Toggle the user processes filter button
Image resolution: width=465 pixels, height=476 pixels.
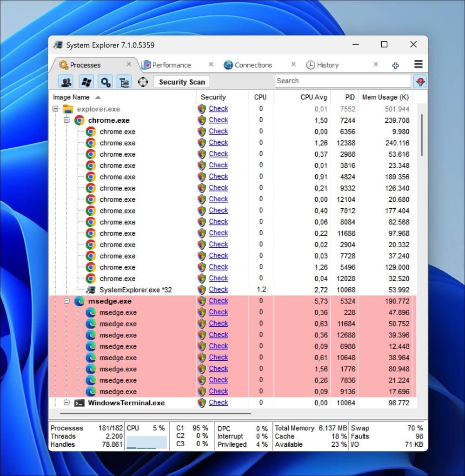(66, 81)
